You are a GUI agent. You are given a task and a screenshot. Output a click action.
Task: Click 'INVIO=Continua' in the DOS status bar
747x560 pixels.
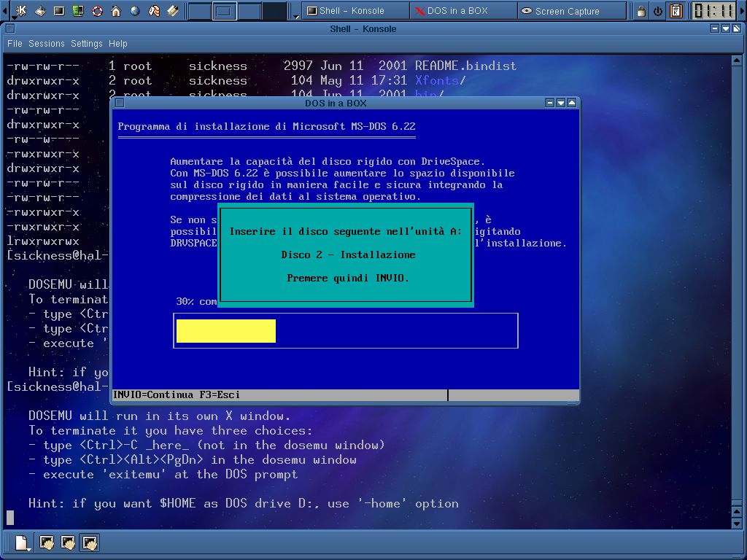(x=153, y=394)
